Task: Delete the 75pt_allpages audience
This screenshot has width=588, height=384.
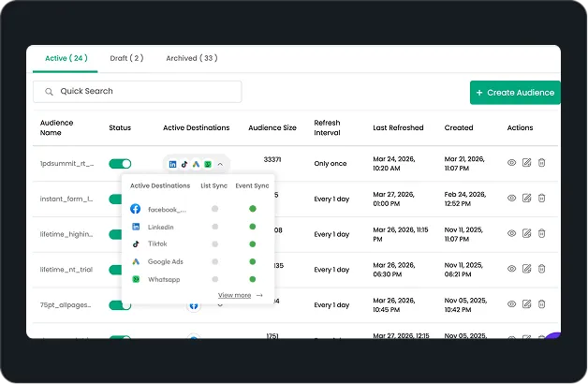Action: pos(541,303)
